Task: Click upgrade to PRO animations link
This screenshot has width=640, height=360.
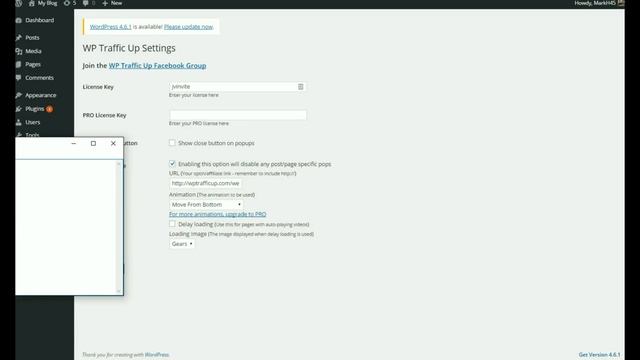Action: point(218,214)
